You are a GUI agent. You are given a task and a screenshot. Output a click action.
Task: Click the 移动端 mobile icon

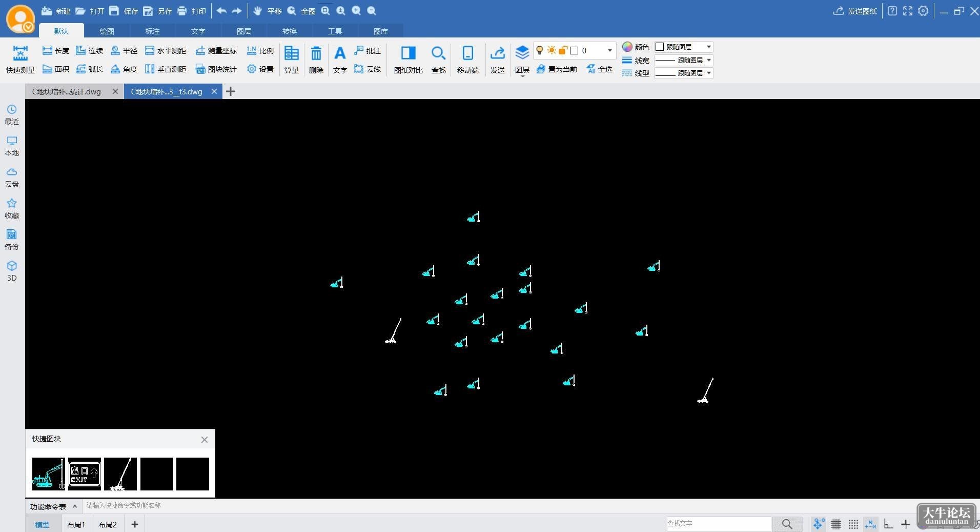(467, 60)
